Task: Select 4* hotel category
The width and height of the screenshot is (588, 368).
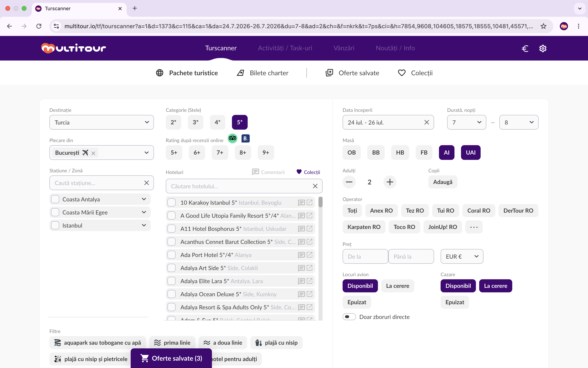Action: click(217, 122)
